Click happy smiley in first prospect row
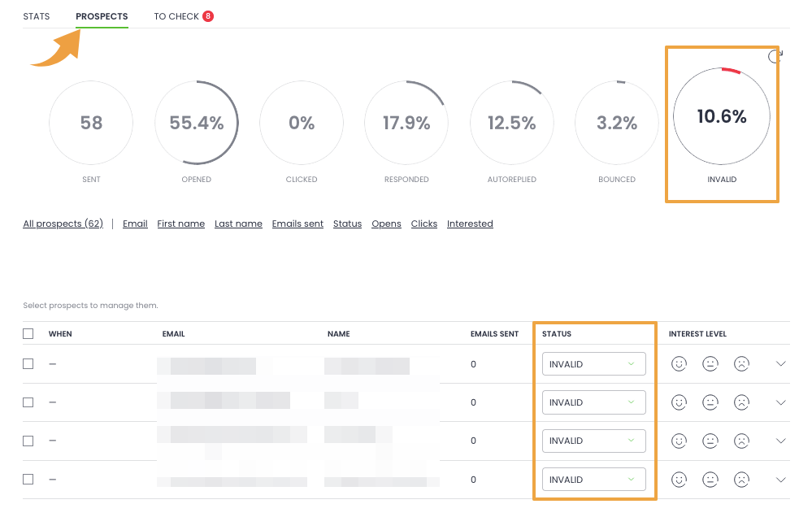Image resolution: width=812 pixels, height=517 pixels. coord(679,364)
